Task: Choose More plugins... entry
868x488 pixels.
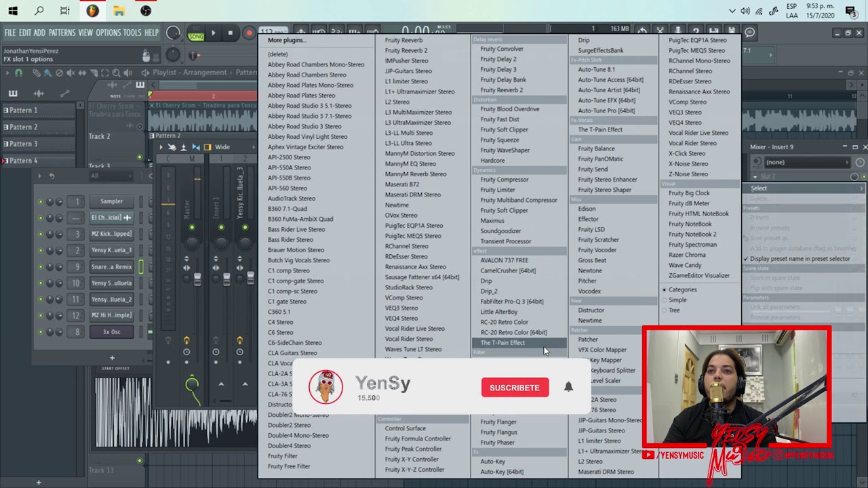Action: (286, 40)
